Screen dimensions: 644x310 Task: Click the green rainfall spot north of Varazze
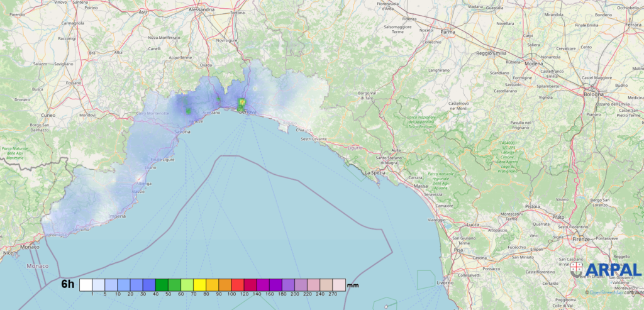click(187, 111)
